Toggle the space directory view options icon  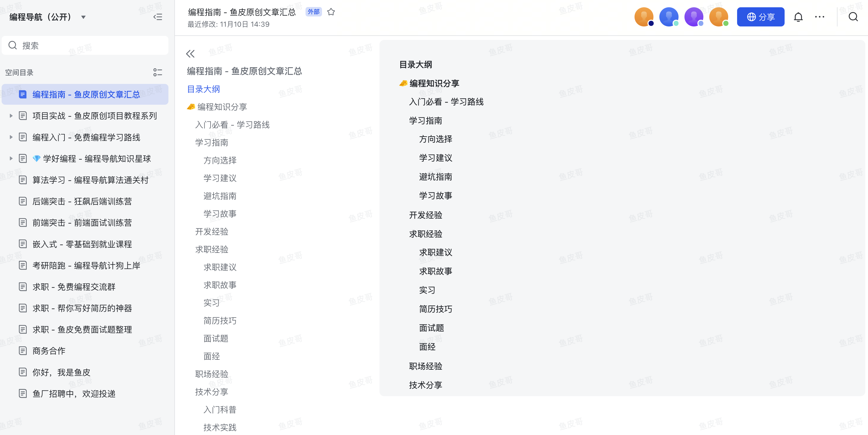coord(157,72)
